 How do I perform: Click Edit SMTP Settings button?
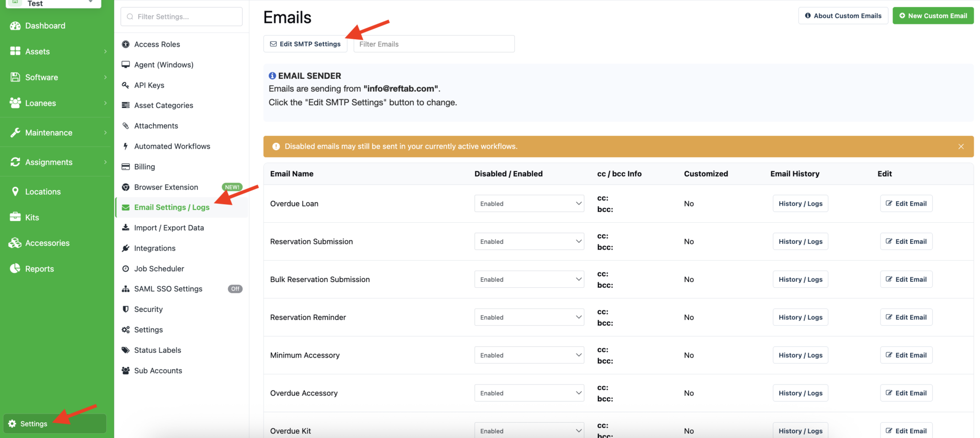tap(305, 44)
